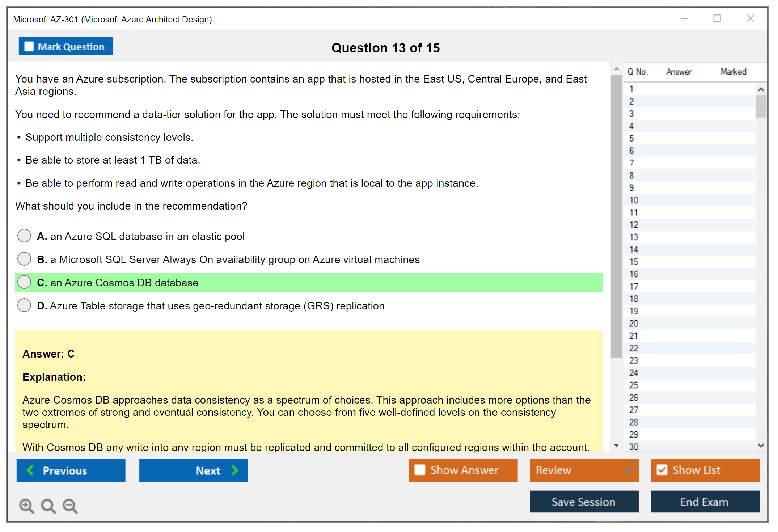This screenshot has width=778, height=532.
Task: Close the AZ-301 exam window
Action: pyautogui.click(x=750, y=18)
